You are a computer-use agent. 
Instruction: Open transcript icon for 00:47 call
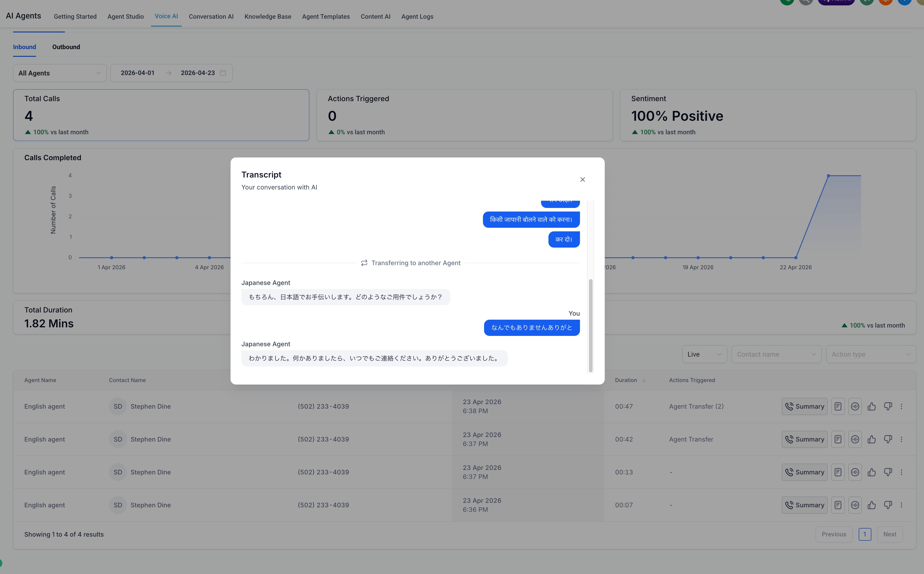838,406
